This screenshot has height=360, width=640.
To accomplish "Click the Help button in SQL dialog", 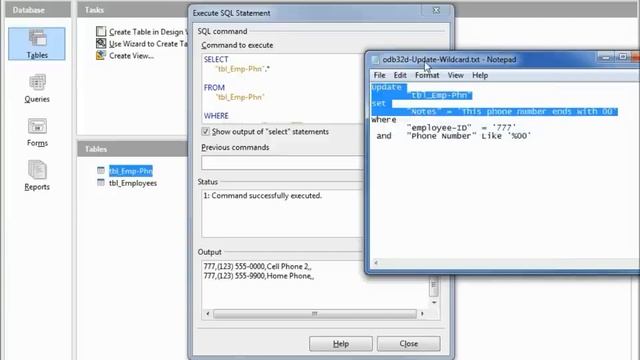I will click(341, 344).
